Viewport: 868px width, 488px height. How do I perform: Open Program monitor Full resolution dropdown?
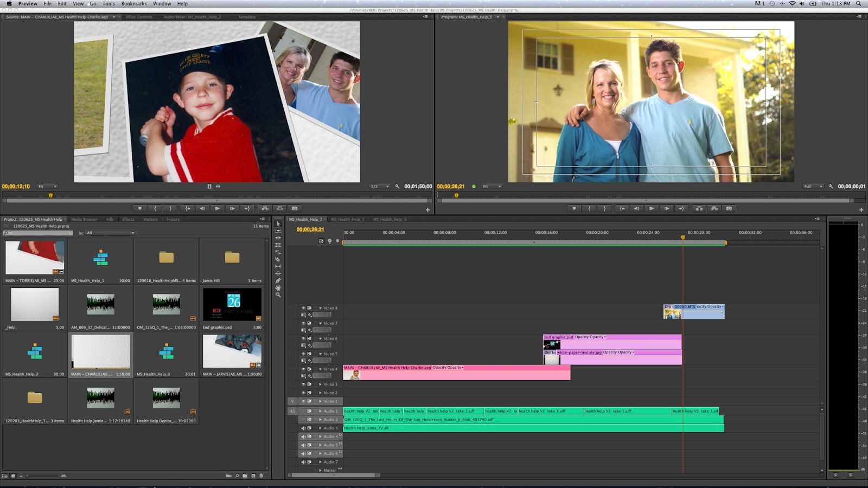[x=813, y=187]
